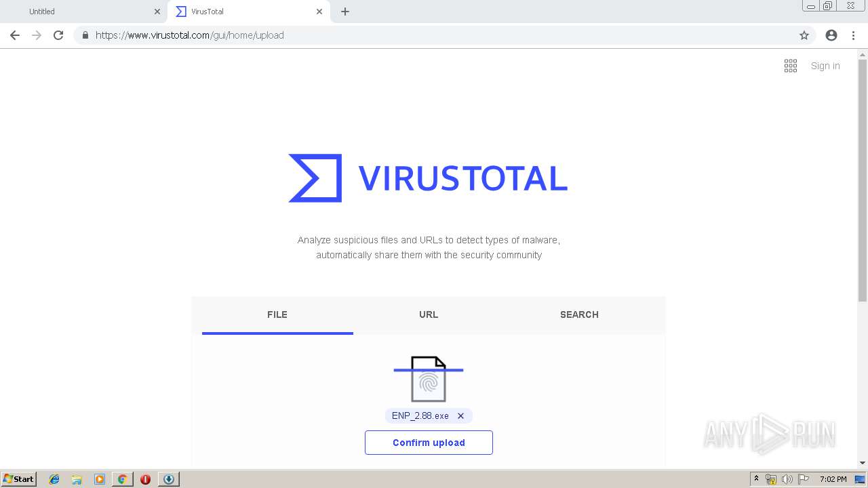This screenshot has height=488, width=868.
Task: Close the VirusTotal tab
Action: coord(319,12)
